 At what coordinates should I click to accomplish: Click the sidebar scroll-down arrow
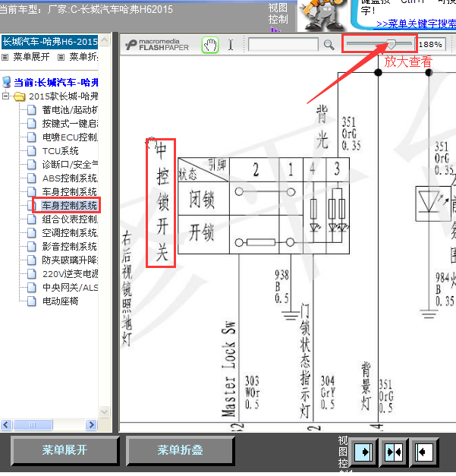(x=105, y=411)
